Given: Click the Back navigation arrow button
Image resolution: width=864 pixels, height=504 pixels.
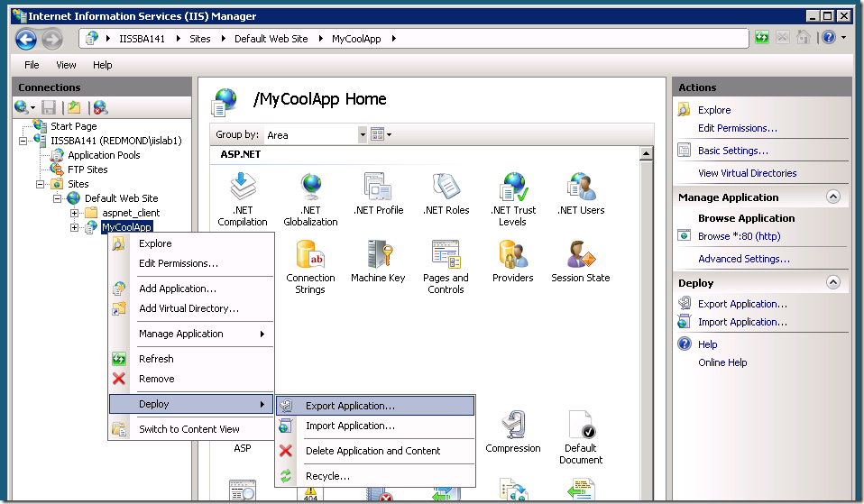Looking at the screenshot, I should (26, 39).
